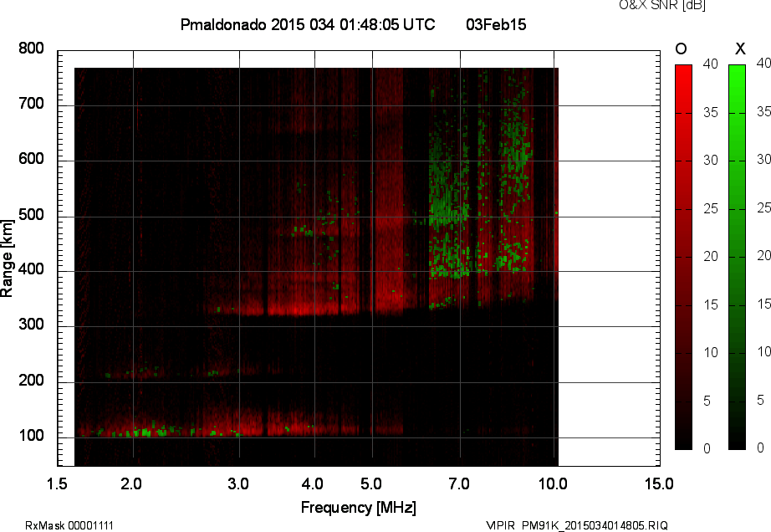Click the '5' tick of X color bar
This screenshot has height=532, width=771.
point(761,401)
